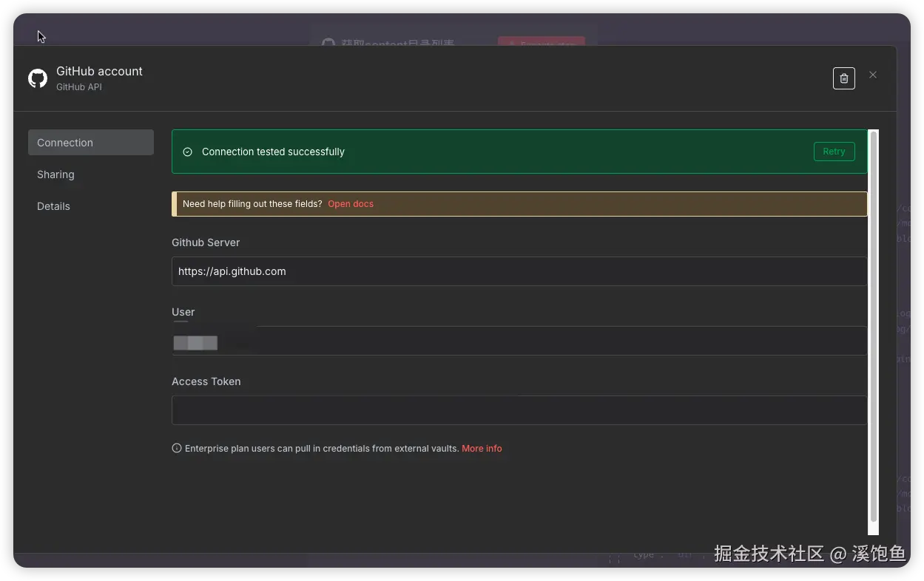Click the GitHub logo icon in header
The width and height of the screenshot is (924, 581).
tap(38, 78)
